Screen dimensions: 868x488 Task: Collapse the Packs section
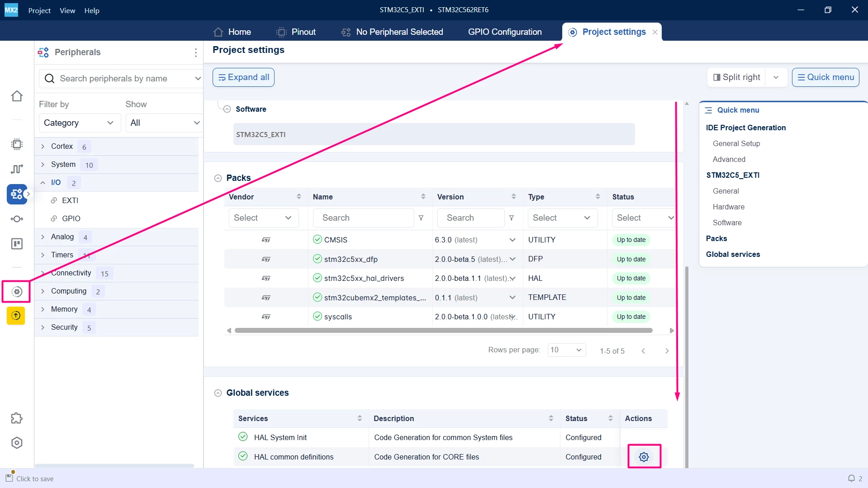[x=218, y=178]
